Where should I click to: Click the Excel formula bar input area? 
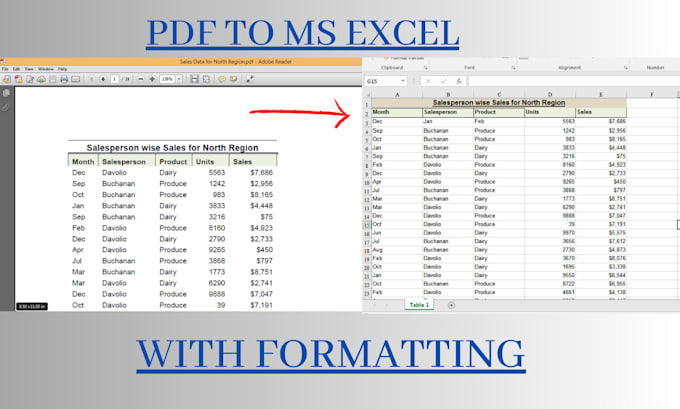574,81
